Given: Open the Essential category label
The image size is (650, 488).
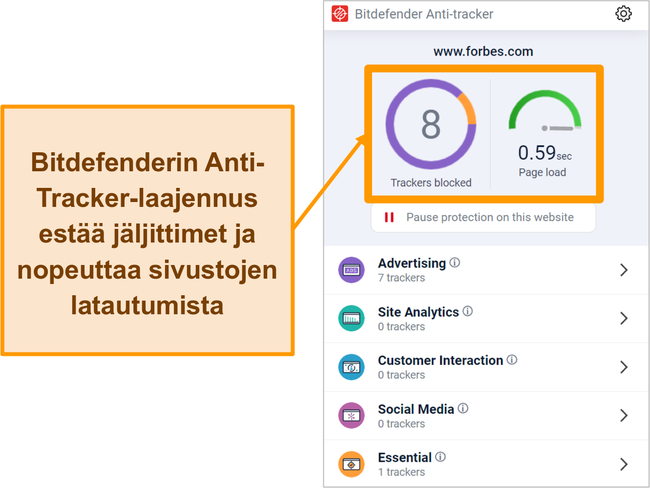Looking at the screenshot, I should 405,458.
